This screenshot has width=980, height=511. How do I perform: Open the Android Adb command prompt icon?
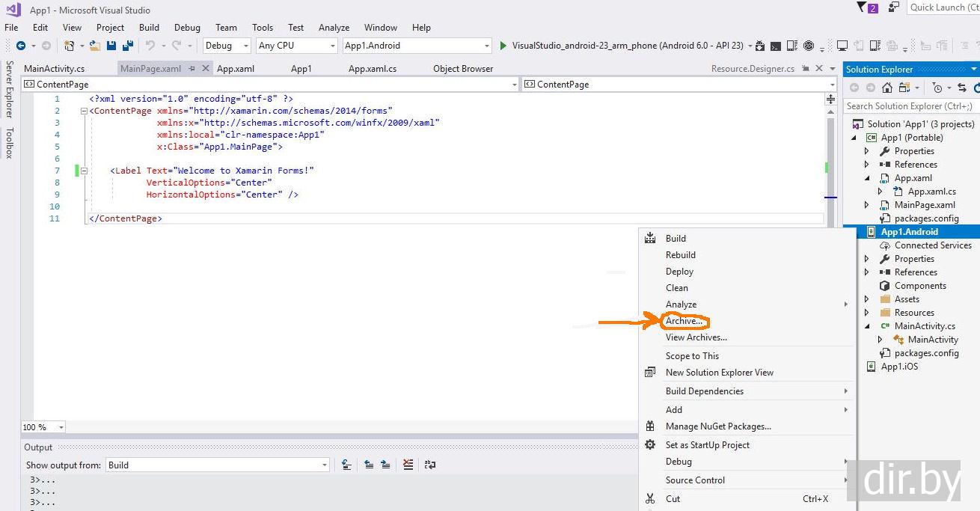tap(776, 46)
